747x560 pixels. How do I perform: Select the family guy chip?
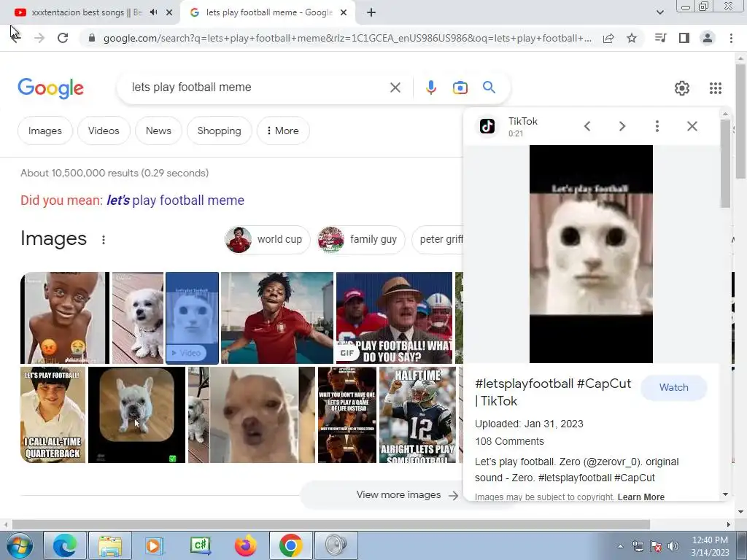[x=360, y=239]
